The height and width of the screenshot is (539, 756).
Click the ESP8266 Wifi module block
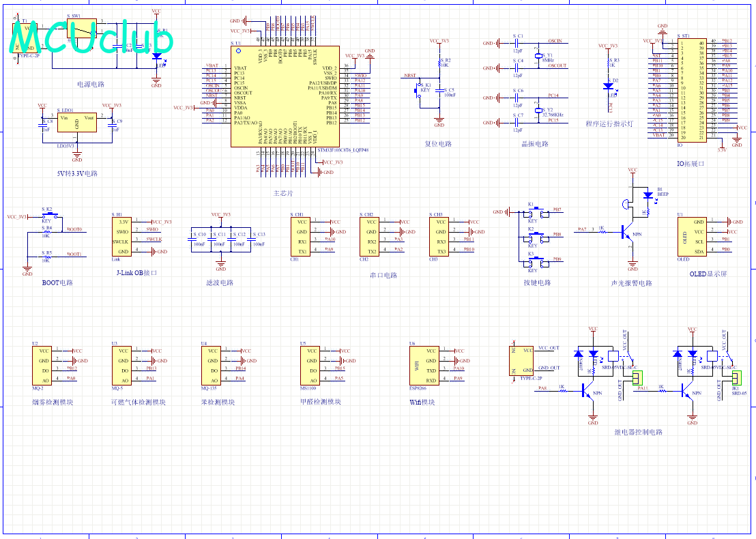pyautogui.click(x=424, y=366)
